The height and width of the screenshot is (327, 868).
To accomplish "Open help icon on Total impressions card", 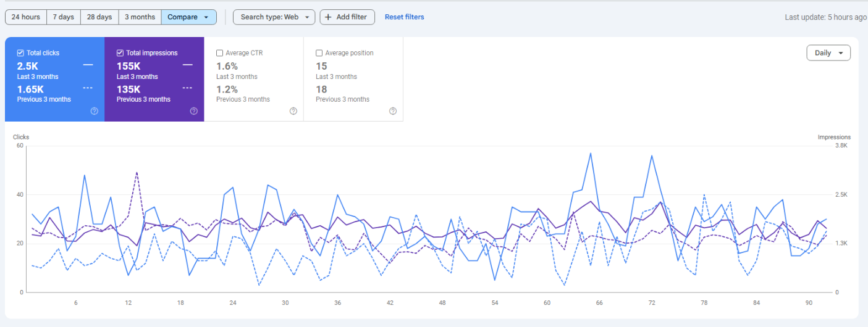I will pos(194,111).
